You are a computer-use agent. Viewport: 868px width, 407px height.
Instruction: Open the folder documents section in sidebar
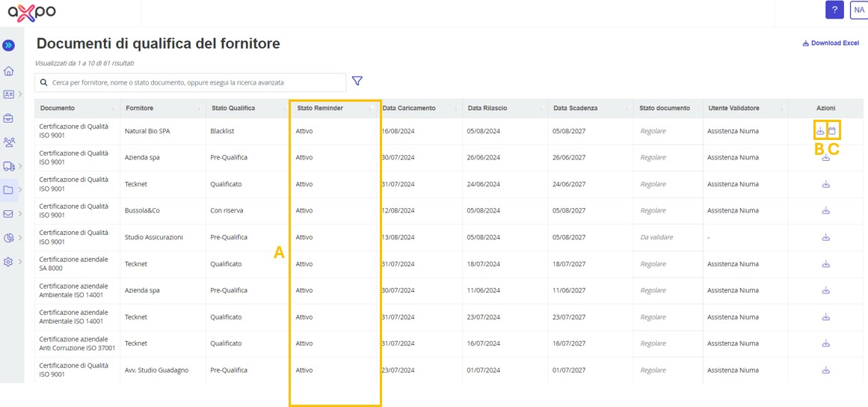coord(8,190)
